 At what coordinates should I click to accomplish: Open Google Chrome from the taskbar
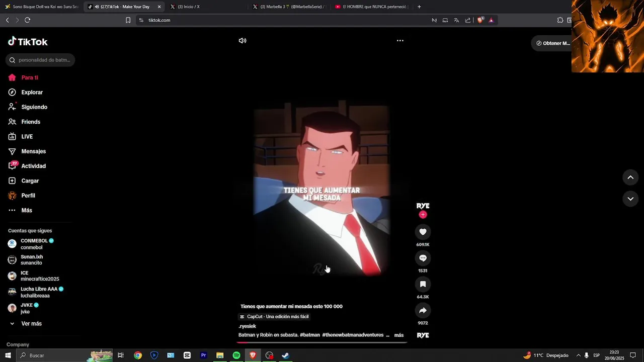click(x=138, y=355)
